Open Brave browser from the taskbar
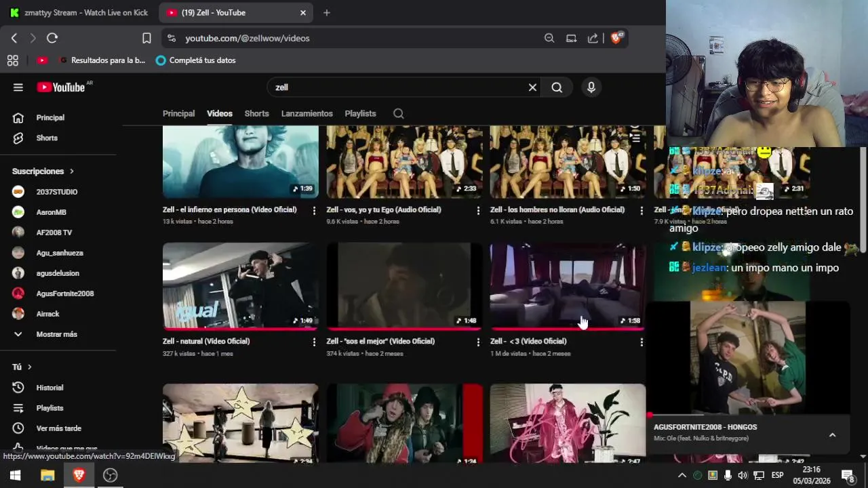 (79, 475)
